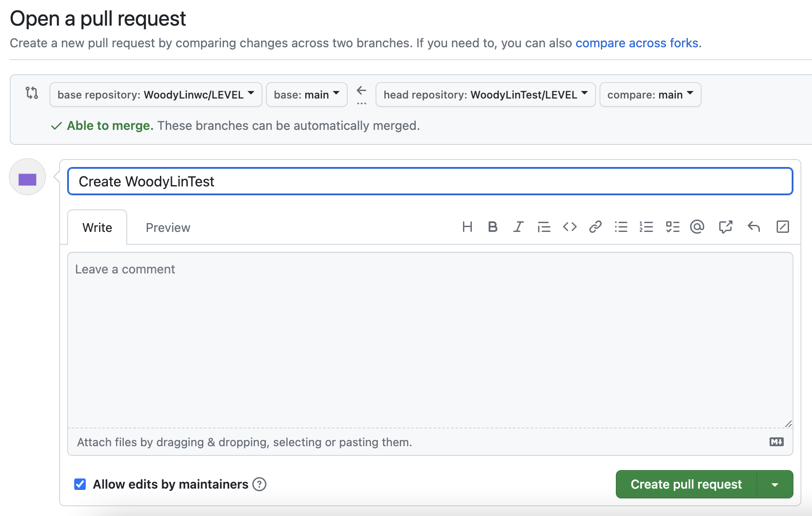This screenshot has width=812, height=516.
Task: Click the user avatar thumbnail
Action: (27, 177)
